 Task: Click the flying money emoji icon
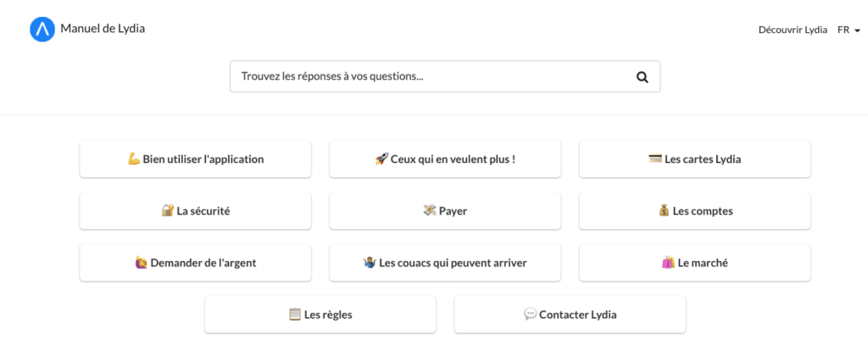(x=429, y=211)
